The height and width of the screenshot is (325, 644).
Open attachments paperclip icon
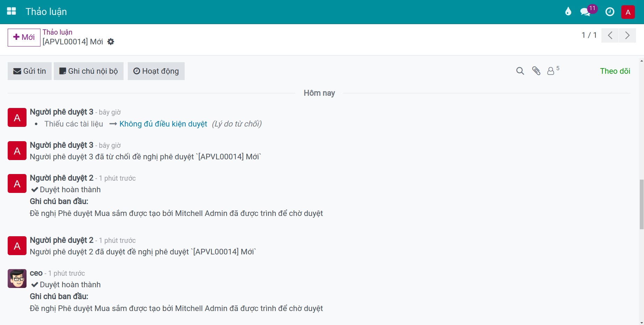pyautogui.click(x=536, y=71)
